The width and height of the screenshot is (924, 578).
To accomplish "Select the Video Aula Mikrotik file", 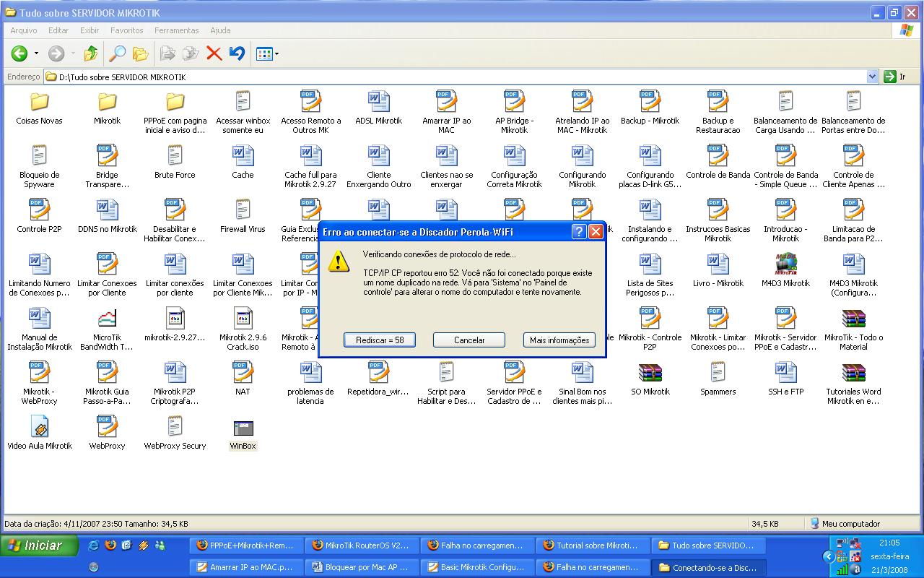I will 40,434.
